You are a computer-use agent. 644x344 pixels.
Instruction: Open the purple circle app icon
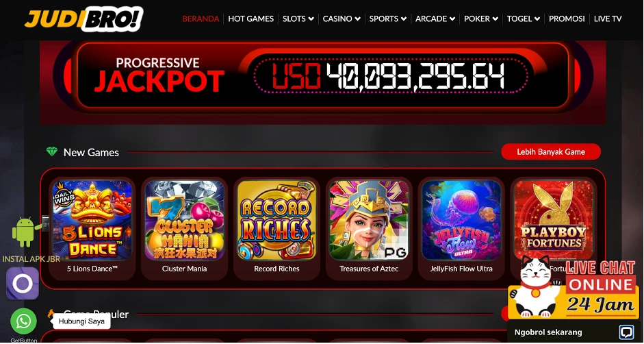[x=23, y=284]
